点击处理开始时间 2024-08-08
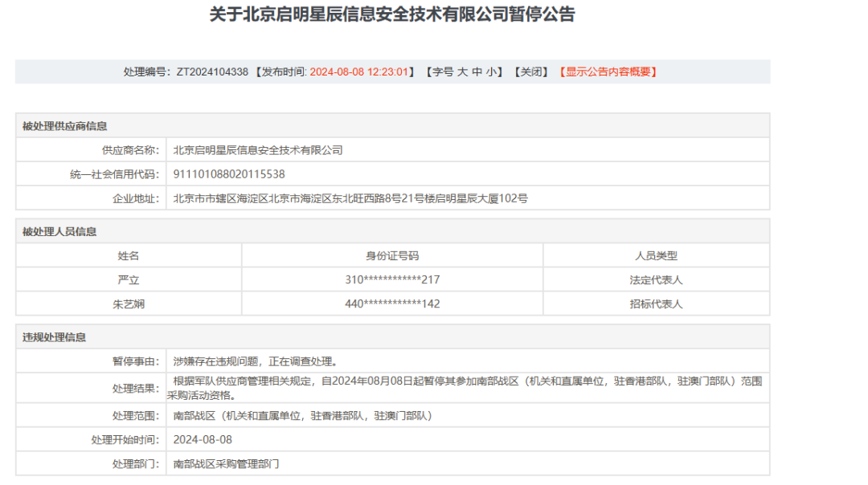 pyautogui.click(x=202, y=439)
